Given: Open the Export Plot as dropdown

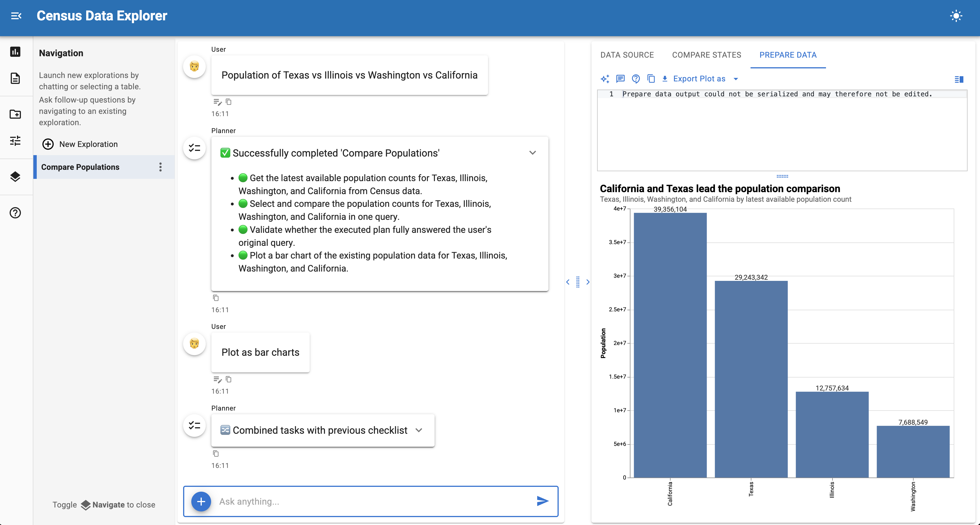Looking at the screenshot, I should [736, 79].
